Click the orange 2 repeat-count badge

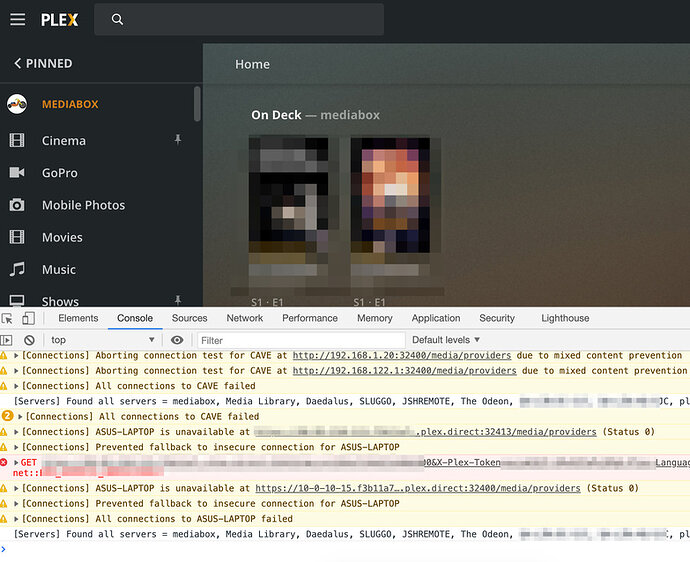(x=7, y=416)
